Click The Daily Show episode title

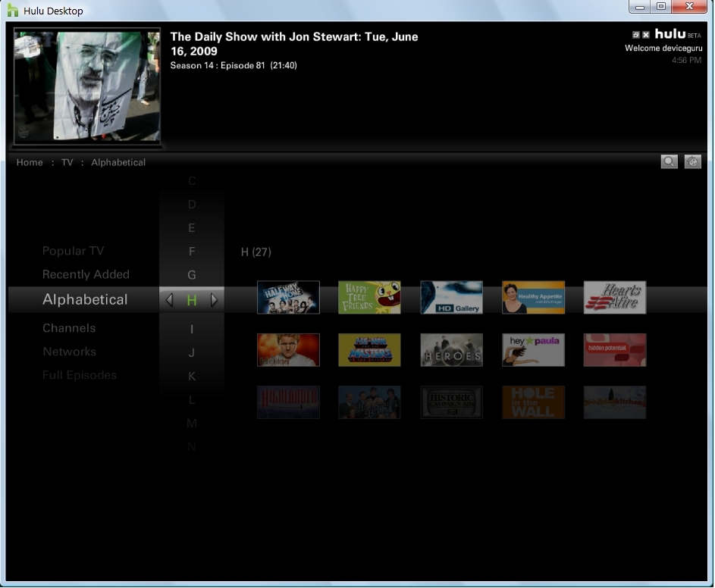pyautogui.click(x=294, y=44)
